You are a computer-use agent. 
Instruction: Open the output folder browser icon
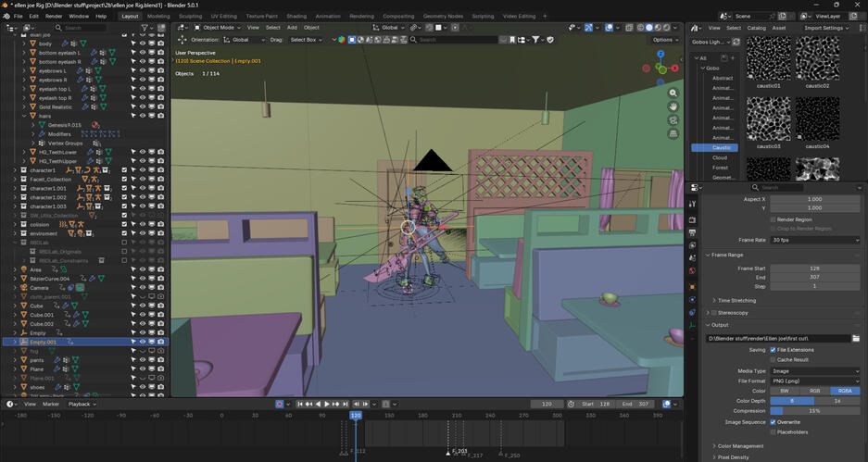click(856, 339)
